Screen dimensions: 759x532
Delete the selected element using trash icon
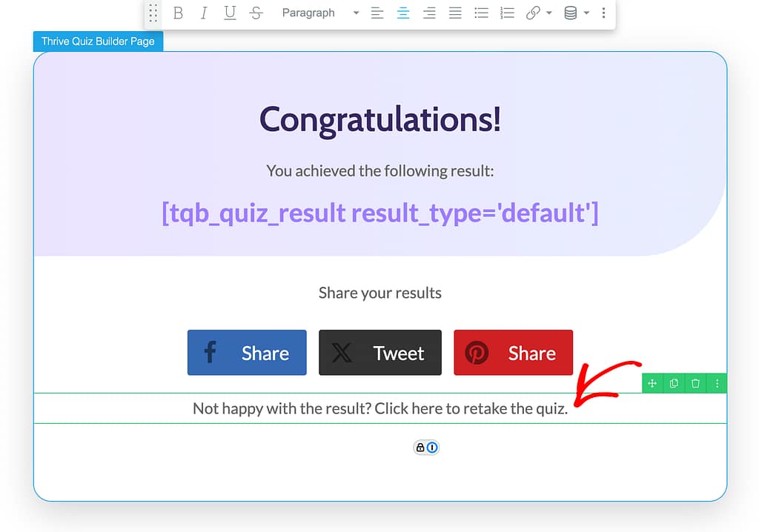[695, 383]
